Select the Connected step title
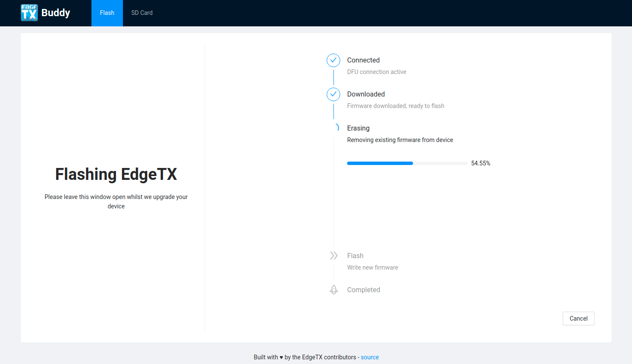Image resolution: width=632 pixels, height=364 pixels. point(363,60)
